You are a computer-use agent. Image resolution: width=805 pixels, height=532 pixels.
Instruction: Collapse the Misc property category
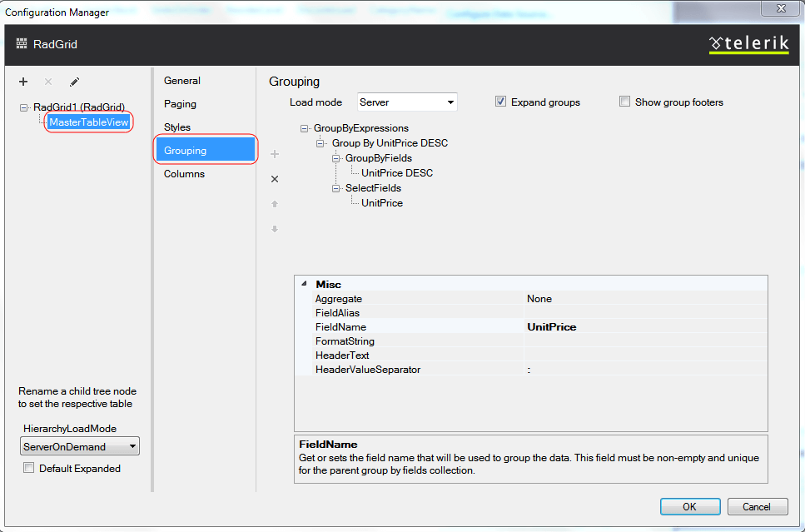click(x=303, y=284)
